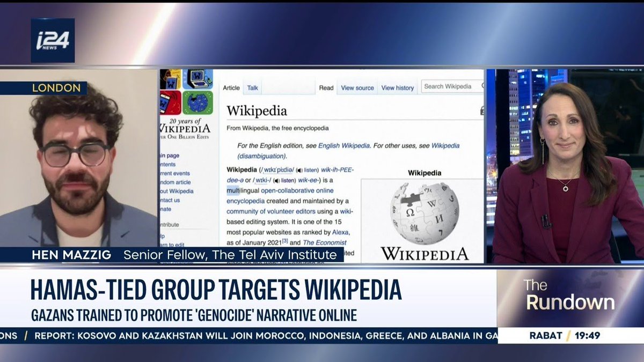Click 'From Wikipedia, the free encyclopedia' text

pos(277,129)
